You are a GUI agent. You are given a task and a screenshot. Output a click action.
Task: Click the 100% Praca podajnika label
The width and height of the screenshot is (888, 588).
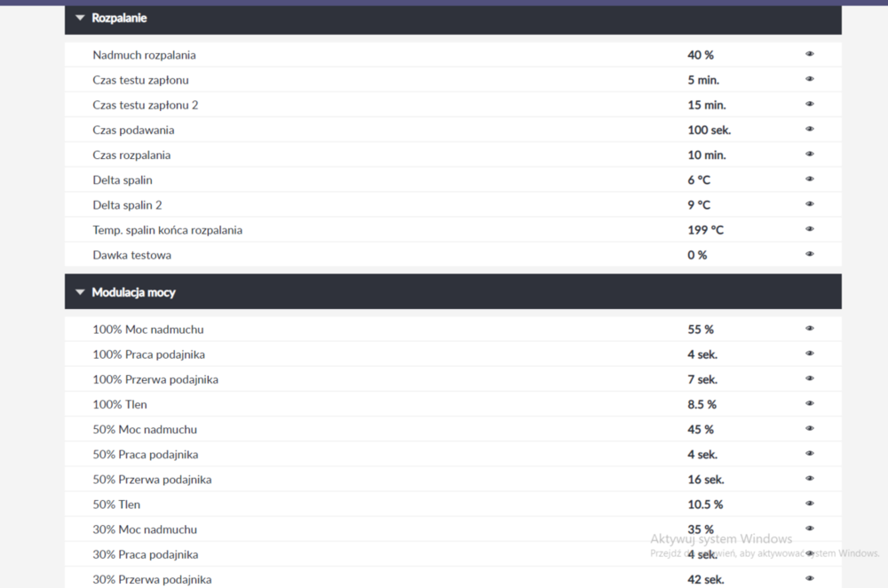(148, 354)
